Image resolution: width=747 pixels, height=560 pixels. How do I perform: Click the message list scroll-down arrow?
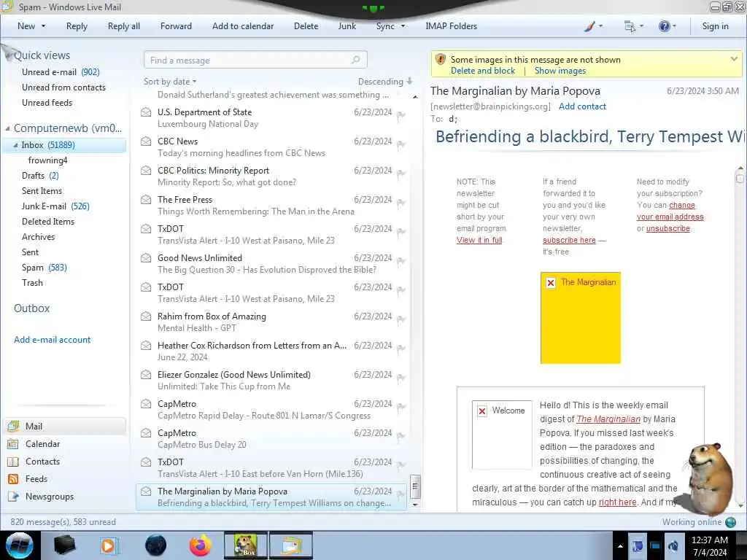[x=415, y=505]
